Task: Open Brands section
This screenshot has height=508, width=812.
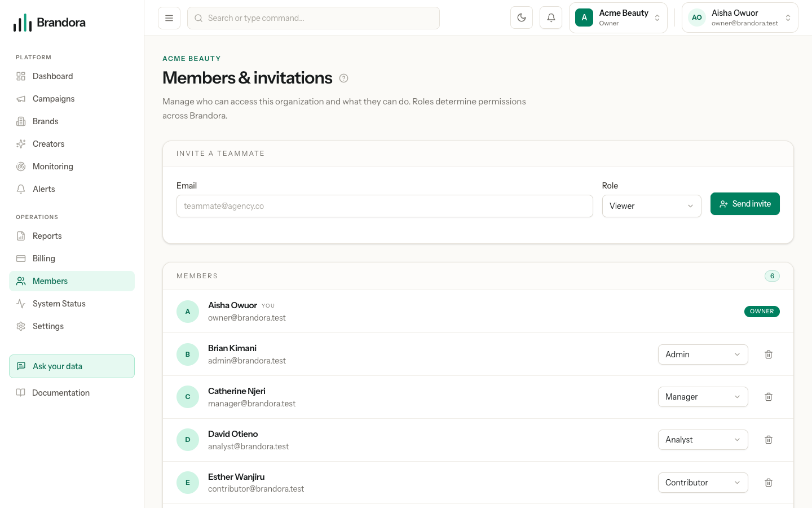Action: [x=72, y=121]
